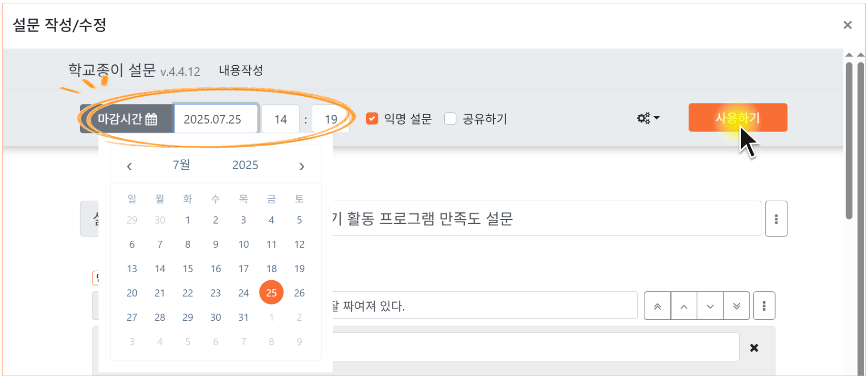The width and height of the screenshot is (868, 378).
Task: Delete the answer option with X icon
Action: coord(754,348)
